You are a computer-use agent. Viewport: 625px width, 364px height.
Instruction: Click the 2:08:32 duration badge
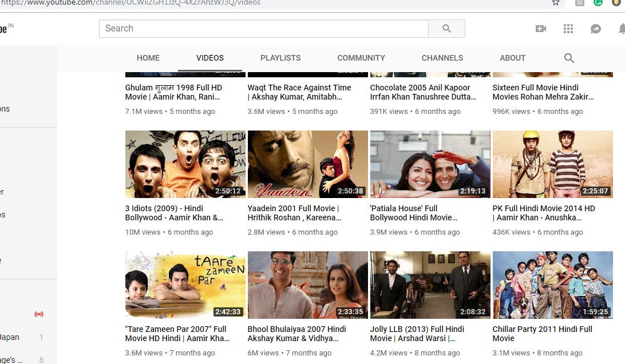[x=473, y=312]
